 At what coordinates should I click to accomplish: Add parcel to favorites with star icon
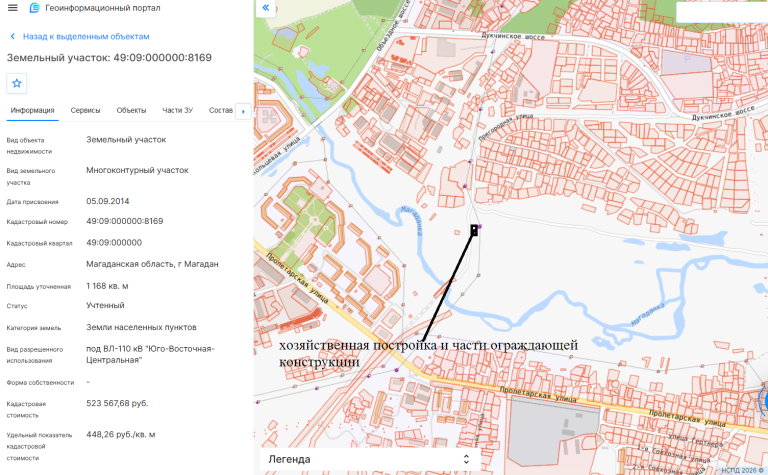(x=17, y=83)
